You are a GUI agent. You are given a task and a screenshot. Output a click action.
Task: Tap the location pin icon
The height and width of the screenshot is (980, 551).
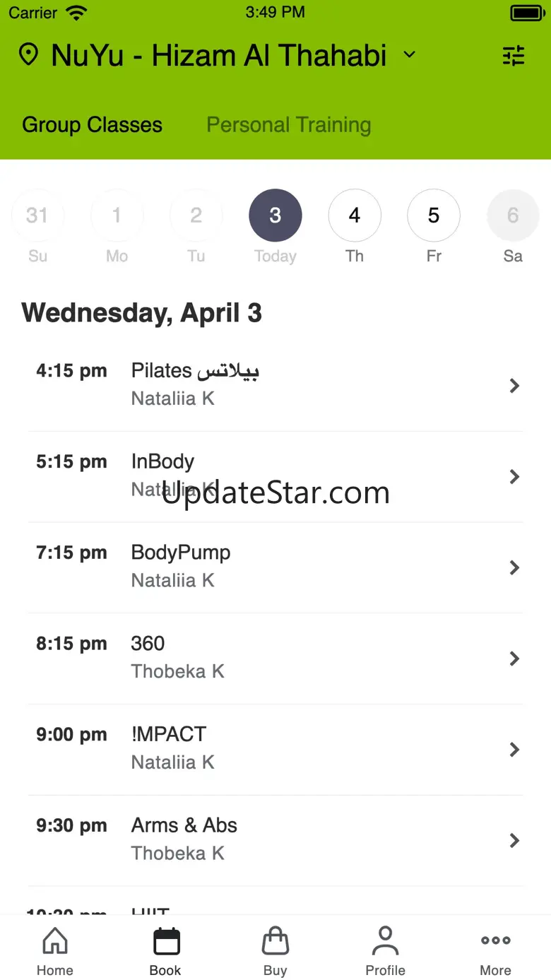(28, 55)
